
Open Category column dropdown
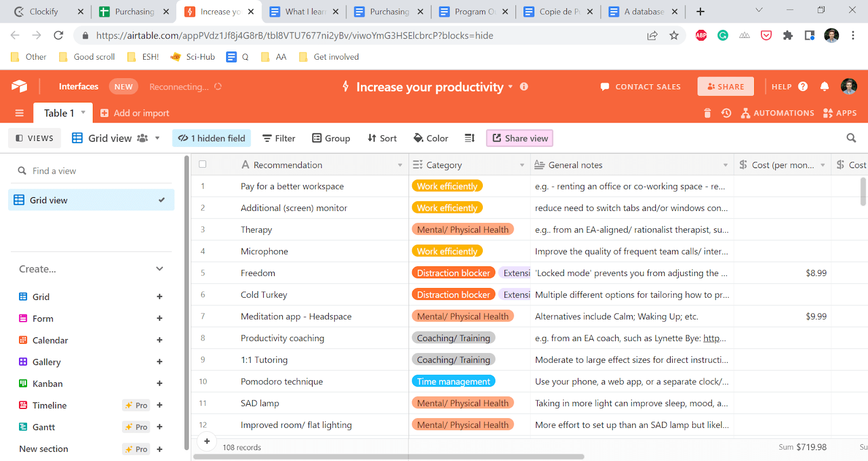click(x=522, y=165)
